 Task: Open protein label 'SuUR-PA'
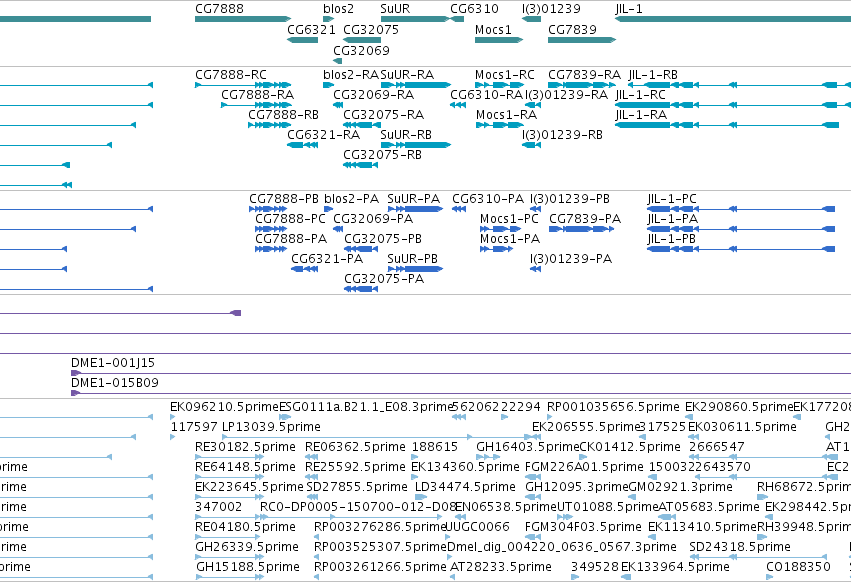(413, 199)
